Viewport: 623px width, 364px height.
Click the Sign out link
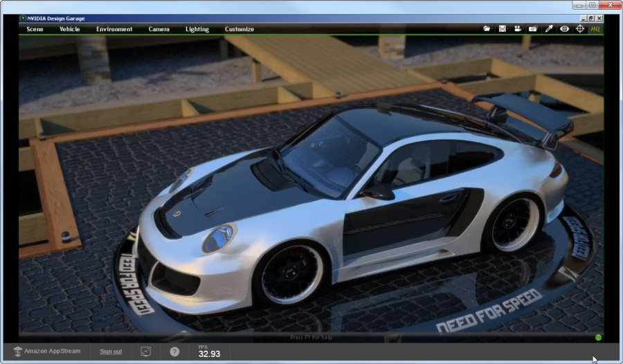click(x=111, y=352)
